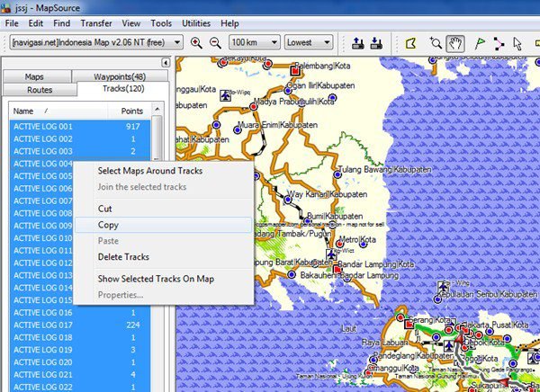Choose Copy from the context menu

pyautogui.click(x=108, y=225)
